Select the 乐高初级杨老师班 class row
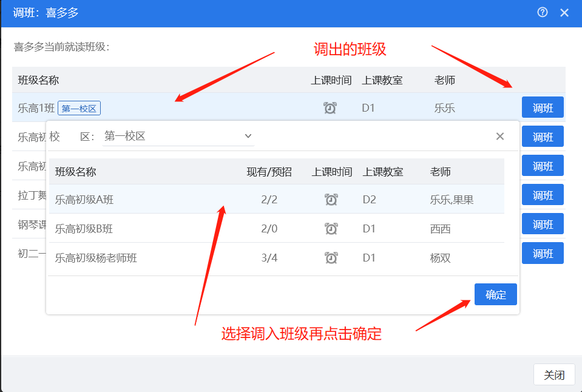 (277, 257)
